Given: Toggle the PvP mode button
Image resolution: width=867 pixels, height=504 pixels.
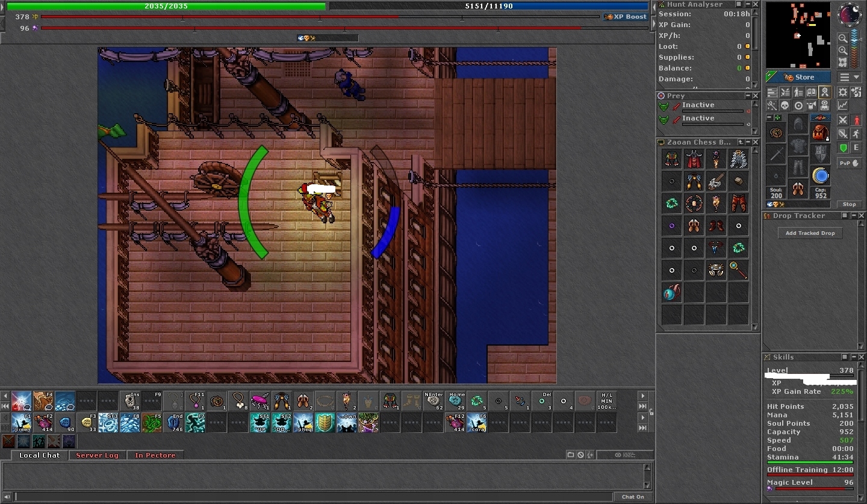Looking at the screenshot, I should tap(849, 163).
